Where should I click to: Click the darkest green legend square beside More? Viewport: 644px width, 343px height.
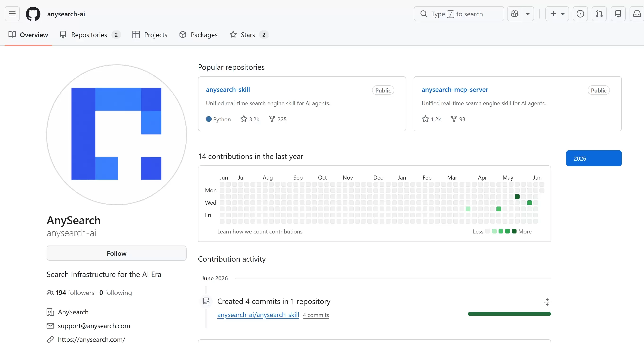(x=514, y=231)
